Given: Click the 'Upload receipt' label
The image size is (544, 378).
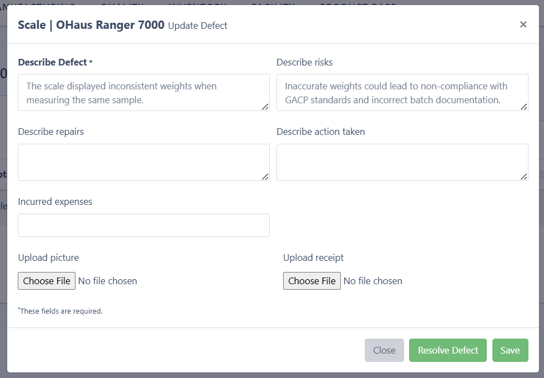Looking at the screenshot, I should click(x=313, y=258).
